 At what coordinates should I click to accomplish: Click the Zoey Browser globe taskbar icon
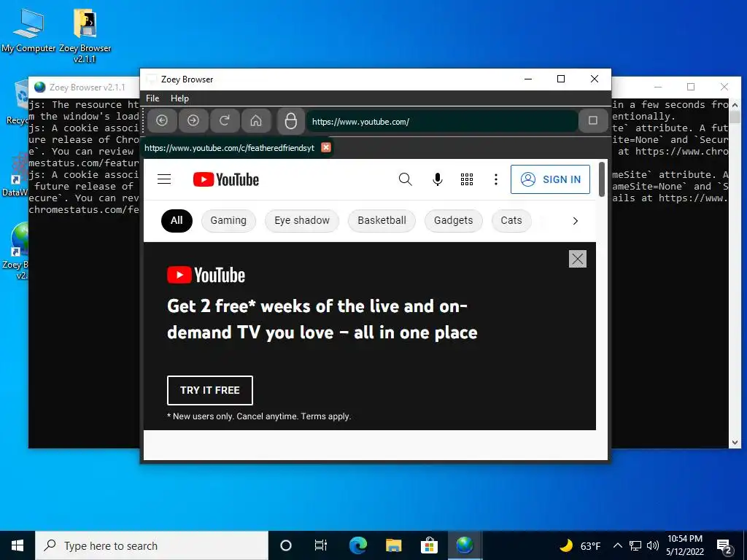click(465, 545)
